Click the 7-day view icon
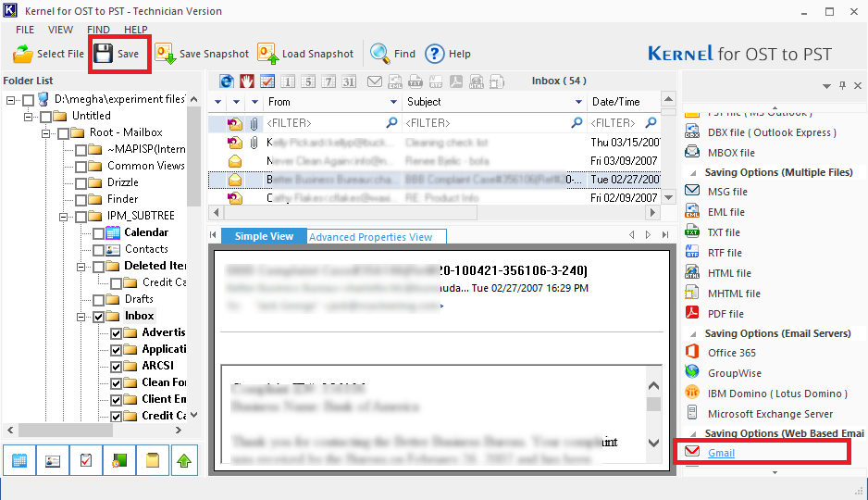 click(x=329, y=81)
